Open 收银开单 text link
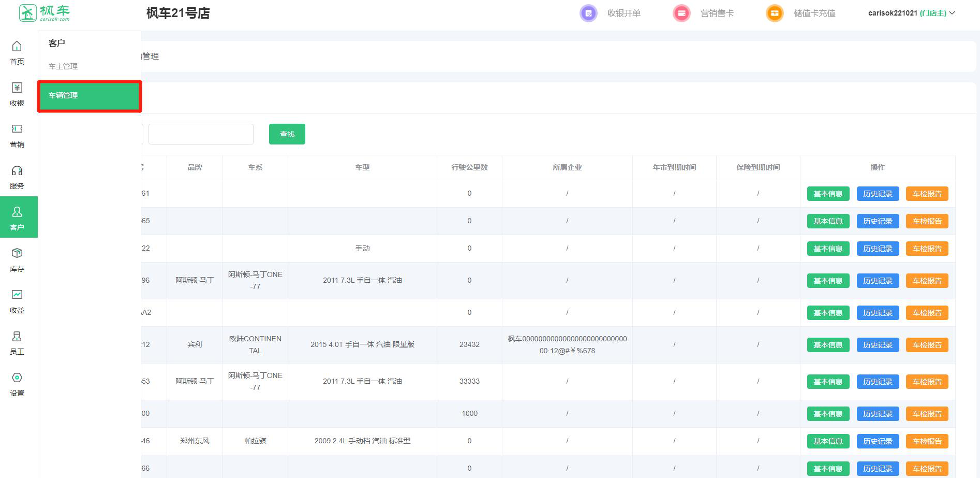The image size is (980, 478). tap(624, 13)
